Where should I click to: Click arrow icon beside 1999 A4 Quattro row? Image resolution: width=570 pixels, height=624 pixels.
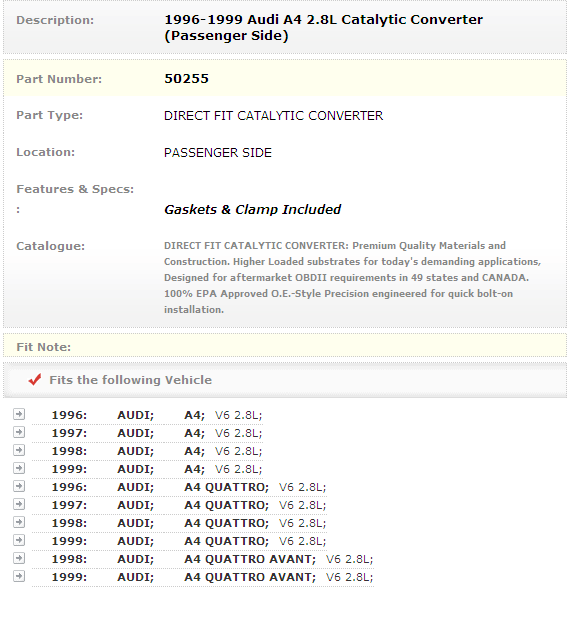[19, 540]
